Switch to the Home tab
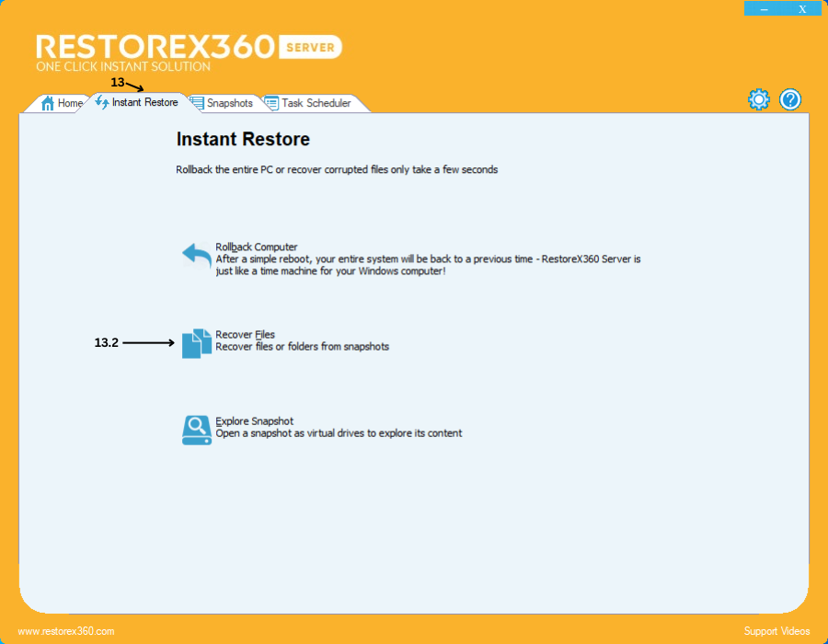This screenshot has width=828, height=644. (x=60, y=103)
